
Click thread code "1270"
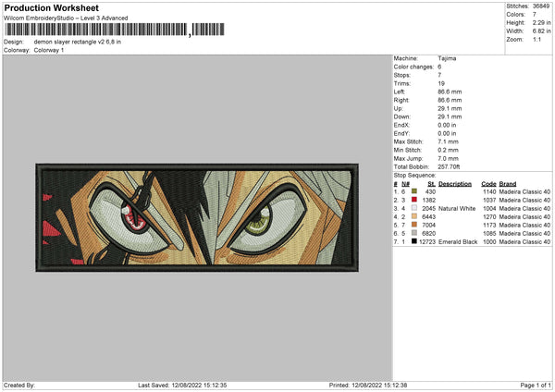pos(489,217)
